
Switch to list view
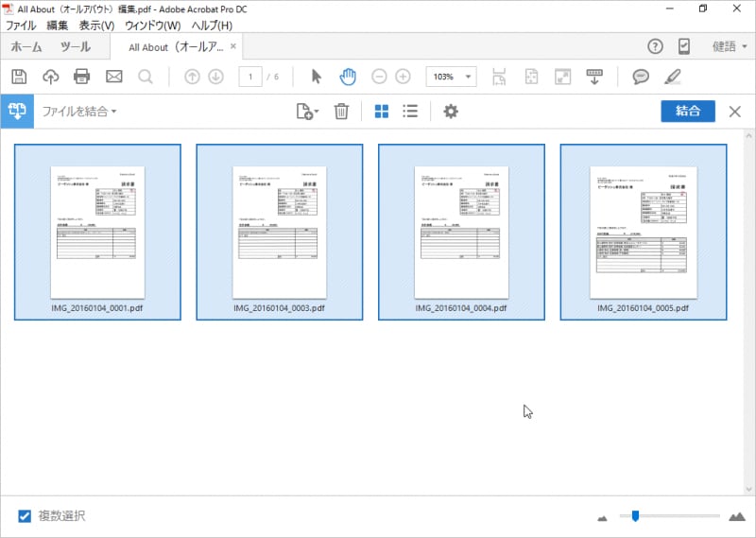pos(410,112)
